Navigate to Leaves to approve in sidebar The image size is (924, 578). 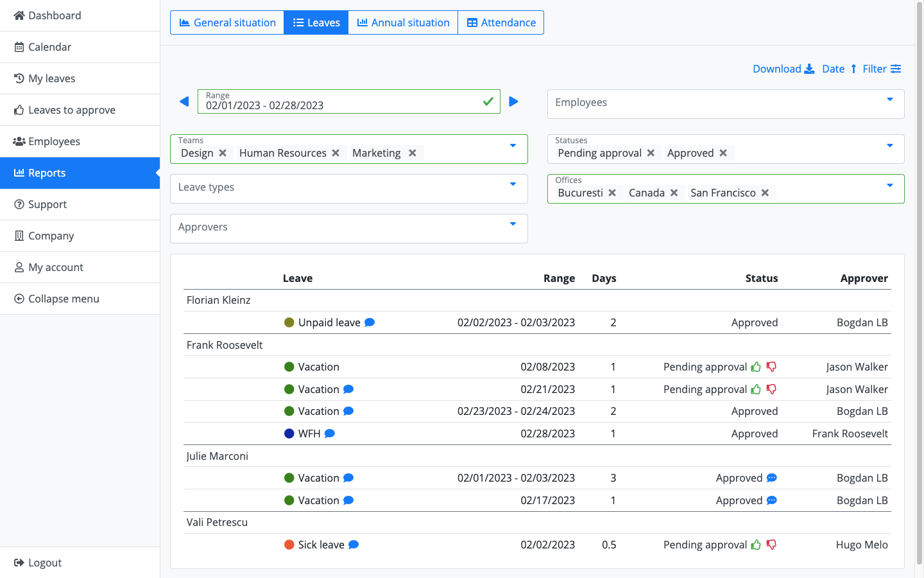(x=71, y=110)
